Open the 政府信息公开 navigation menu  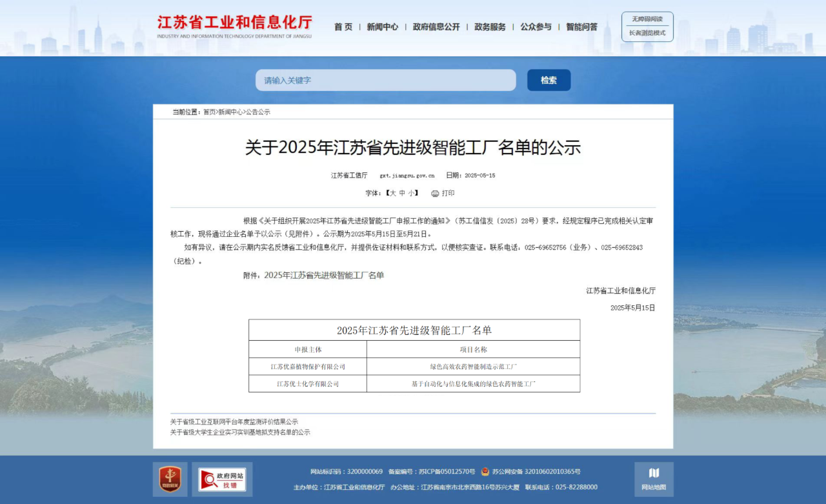click(x=436, y=27)
